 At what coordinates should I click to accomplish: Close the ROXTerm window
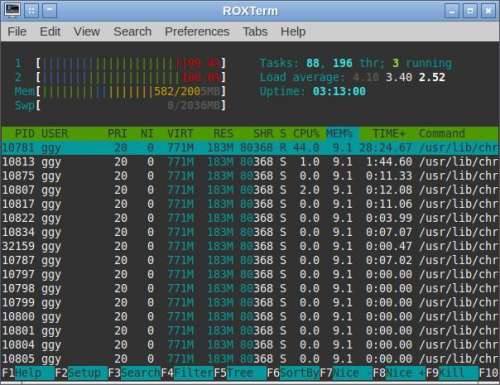click(x=488, y=11)
